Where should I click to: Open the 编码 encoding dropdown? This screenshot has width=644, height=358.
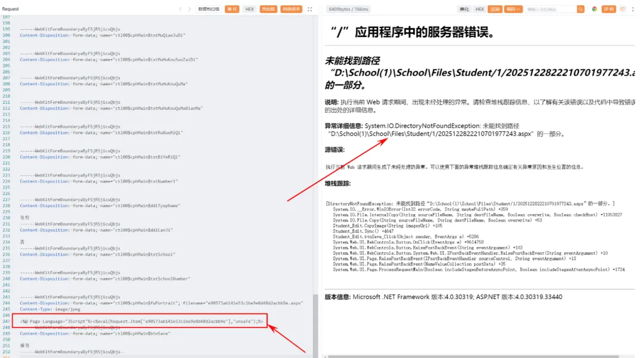[x=514, y=9]
